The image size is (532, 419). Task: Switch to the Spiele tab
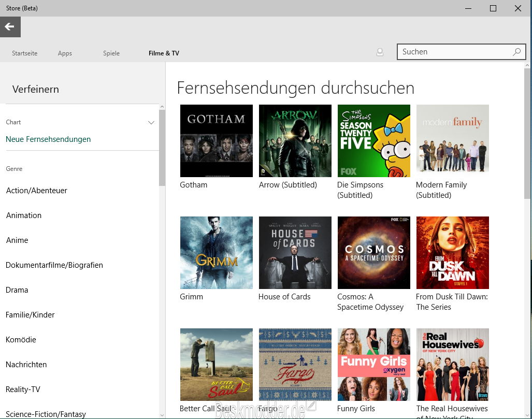click(111, 53)
